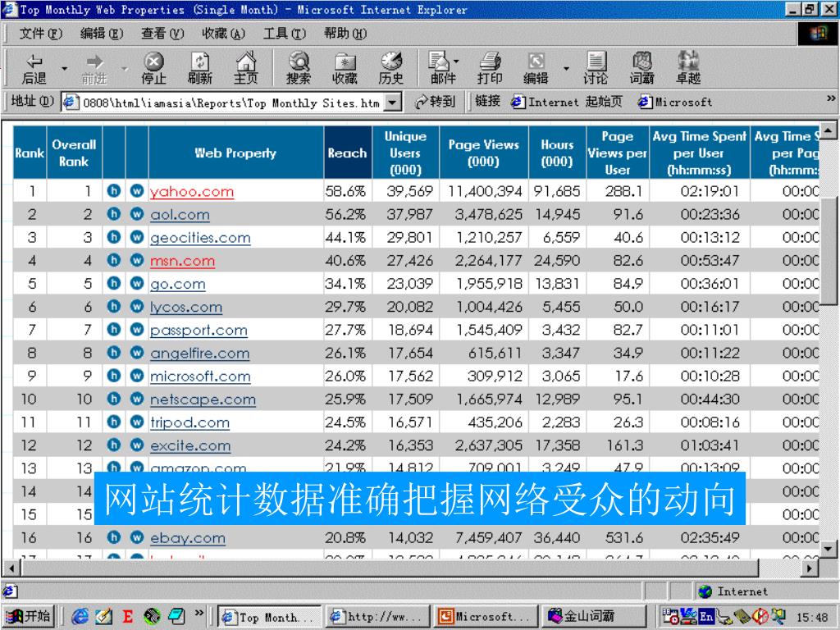The height and width of the screenshot is (630, 840).
Task: Open the Back button history dropdown arrow
Action: 64,69
